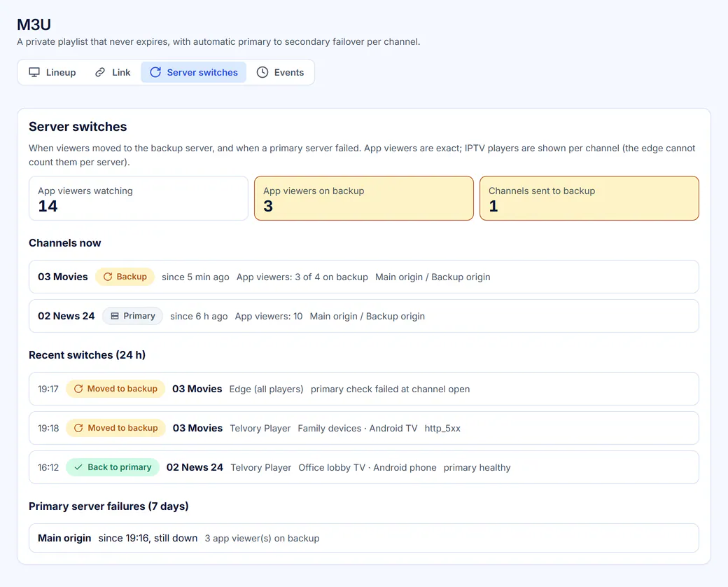Click 'Telvory Player' in the 16:12 row
The image size is (728, 587).
coord(261,467)
